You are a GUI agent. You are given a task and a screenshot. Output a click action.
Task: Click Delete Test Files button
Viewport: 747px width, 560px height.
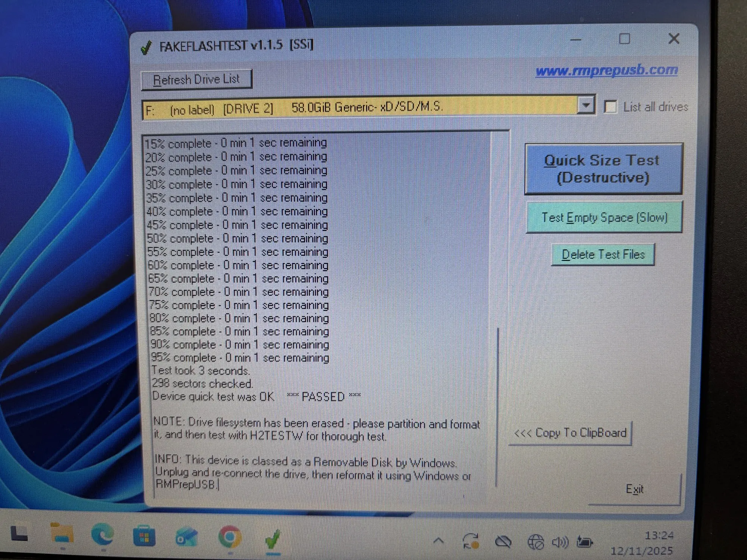[603, 255]
